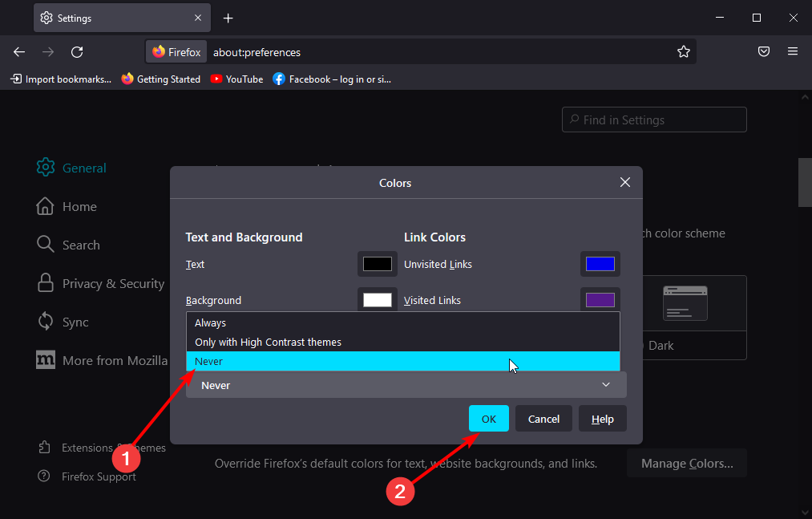The width and height of the screenshot is (812, 519).
Task: Collapse the Never dropdown box
Action: 406,385
